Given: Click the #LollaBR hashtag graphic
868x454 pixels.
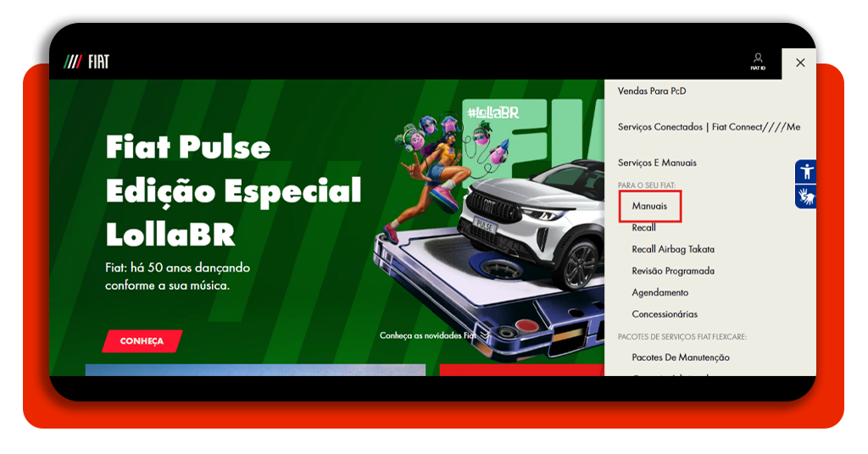Looking at the screenshot, I should [492, 113].
